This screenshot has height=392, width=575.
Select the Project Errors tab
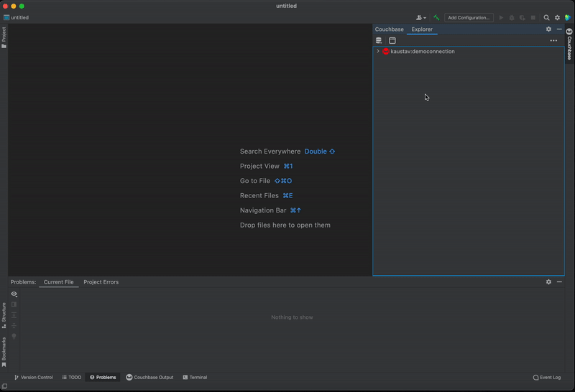101,282
